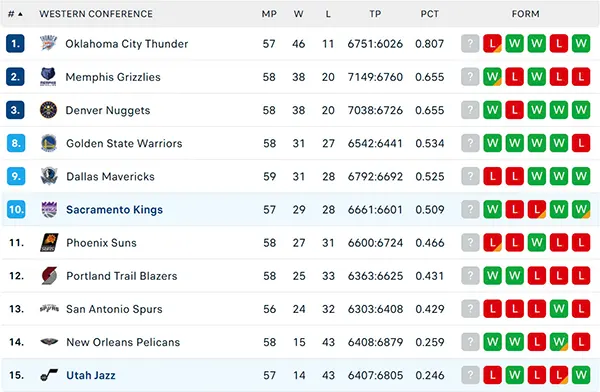The height and width of the screenshot is (392, 600).
Task: Open Thunder's upcoming match question-mark badge
Action: [x=470, y=43]
